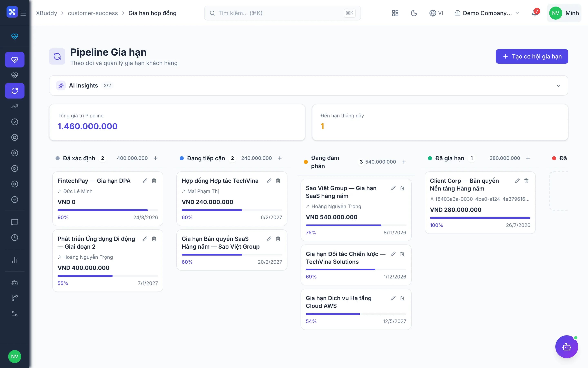Click the Đức Lê Minh owner name

(78, 191)
